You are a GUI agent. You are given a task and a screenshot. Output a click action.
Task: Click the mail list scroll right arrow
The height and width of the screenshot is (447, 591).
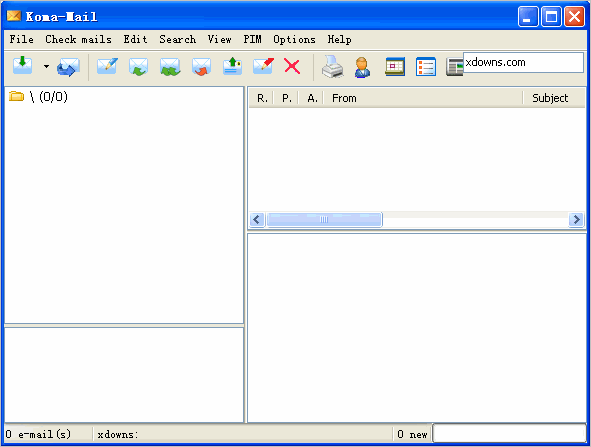coord(576,219)
